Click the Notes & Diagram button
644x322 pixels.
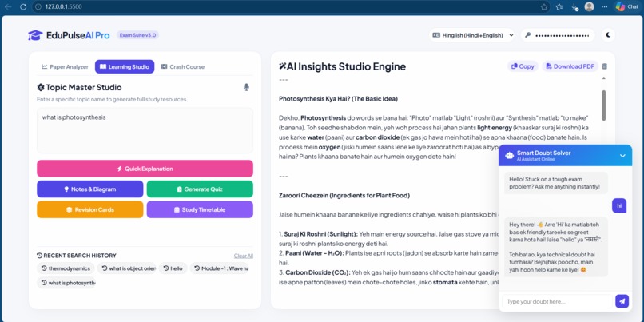coord(90,189)
